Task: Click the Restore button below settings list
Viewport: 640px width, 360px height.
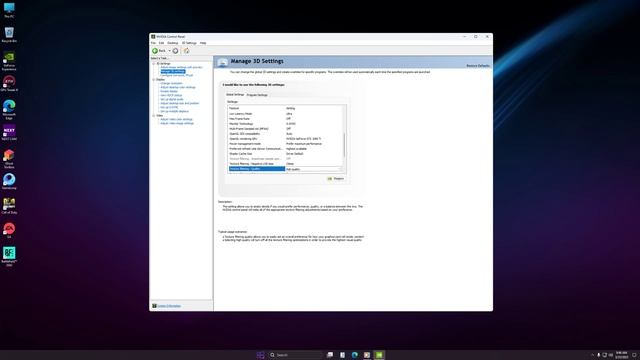Action: [x=336, y=179]
